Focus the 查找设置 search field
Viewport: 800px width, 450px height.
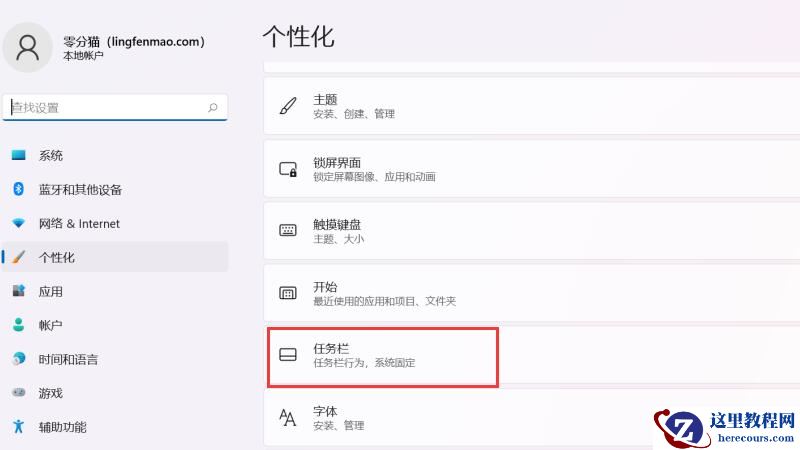115,107
